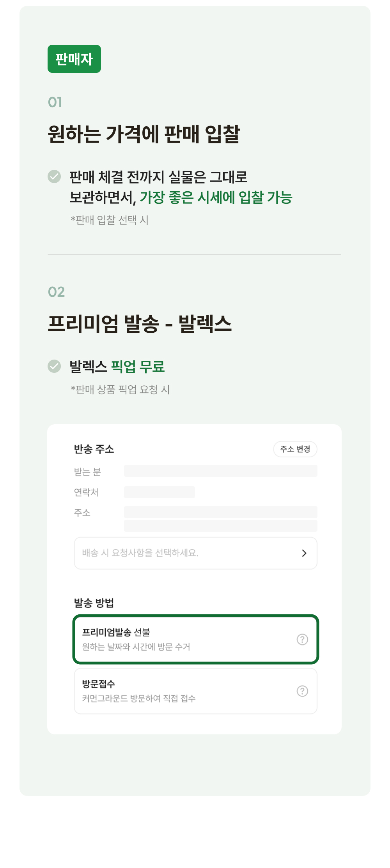Click check icon beside 발렉스 픽업 무료
This screenshot has height=868, width=390.
54,366
